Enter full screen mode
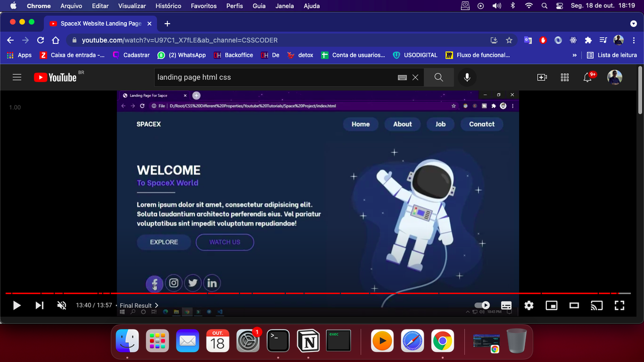The height and width of the screenshot is (362, 644). 619,305
